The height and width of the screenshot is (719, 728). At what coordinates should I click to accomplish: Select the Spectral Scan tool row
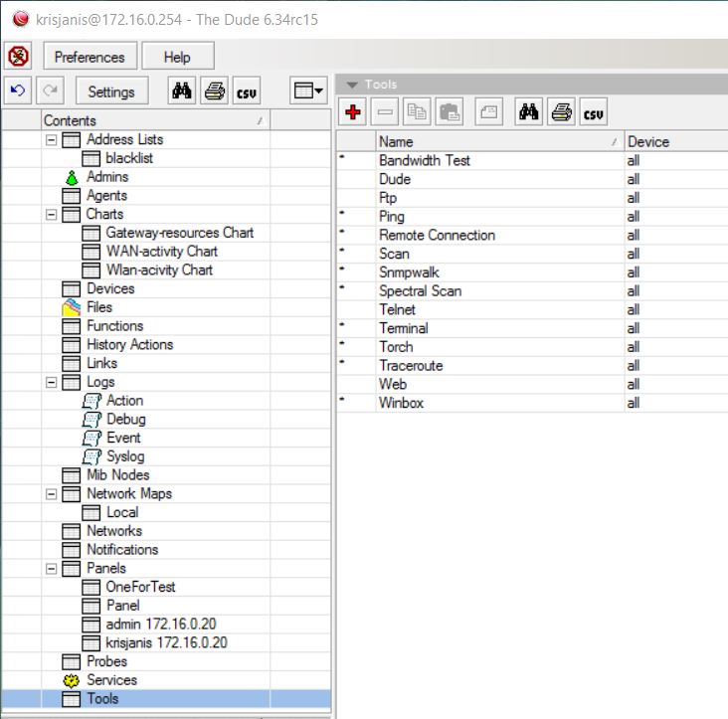click(x=532, y=291)
